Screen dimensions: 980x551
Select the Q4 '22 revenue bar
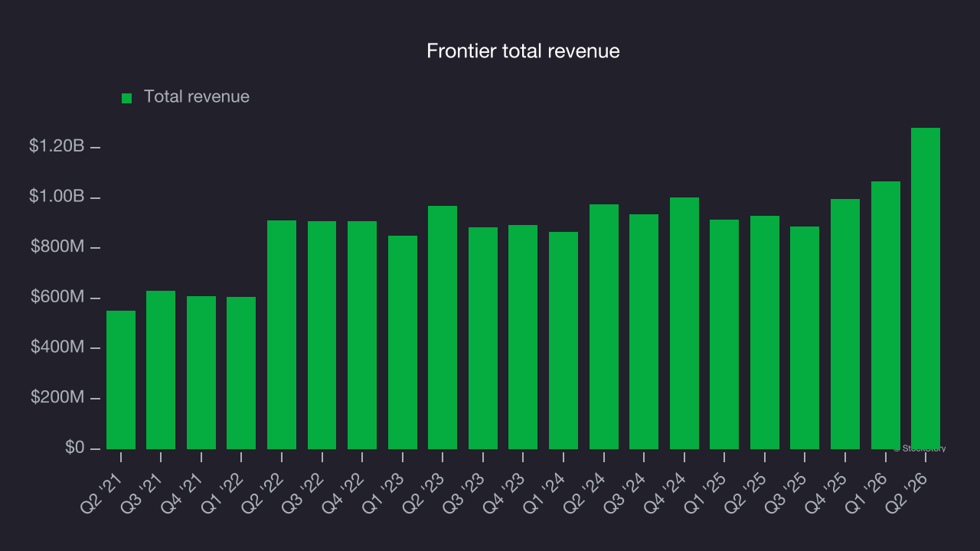pyautogui.click(x=362, y=335)
